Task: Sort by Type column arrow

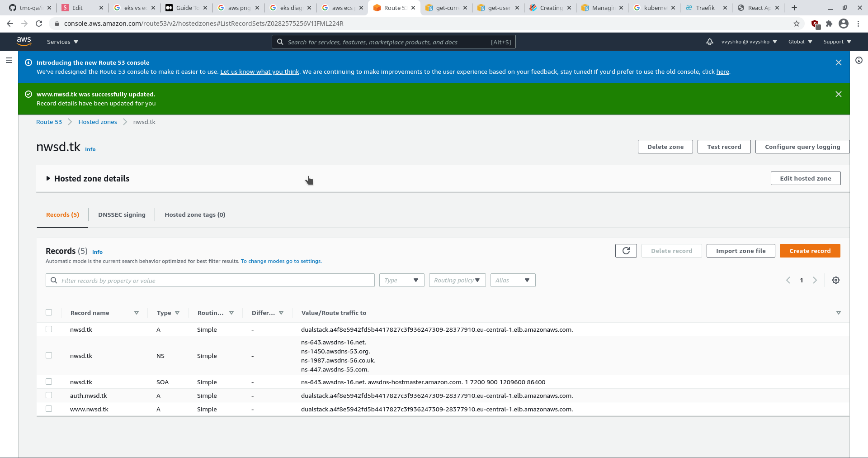Action: click(177, 313)
